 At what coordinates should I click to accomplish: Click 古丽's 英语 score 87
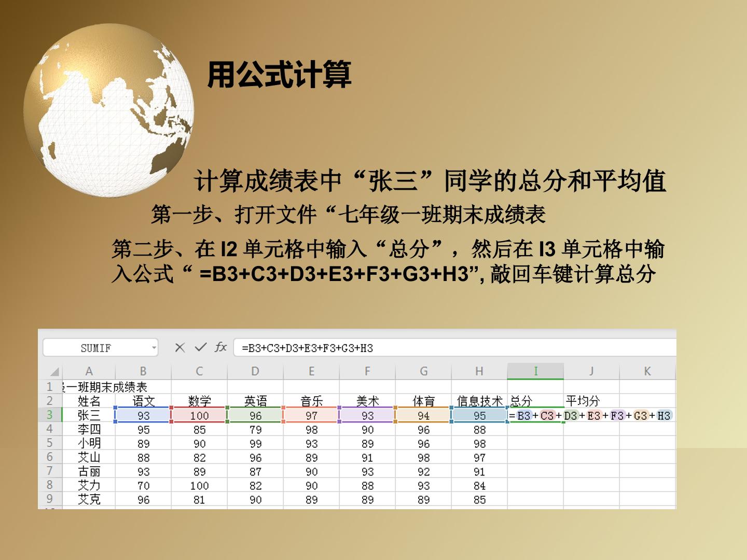coord(255,471)
